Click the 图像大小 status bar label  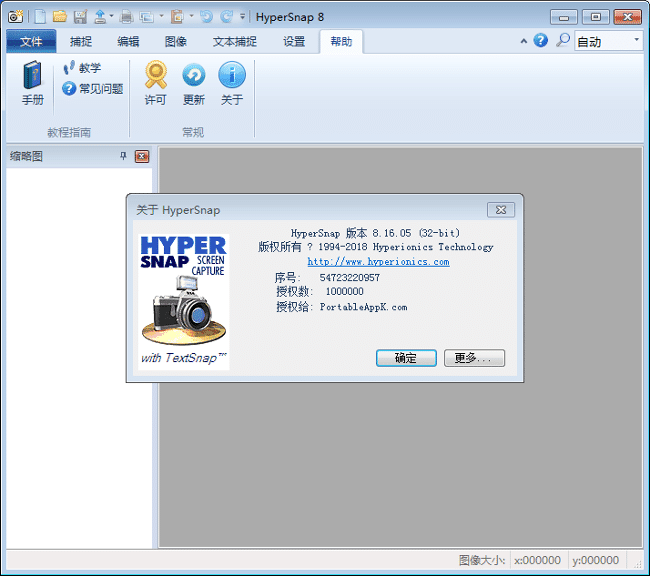pyautogui.click(x=482, y=560)
